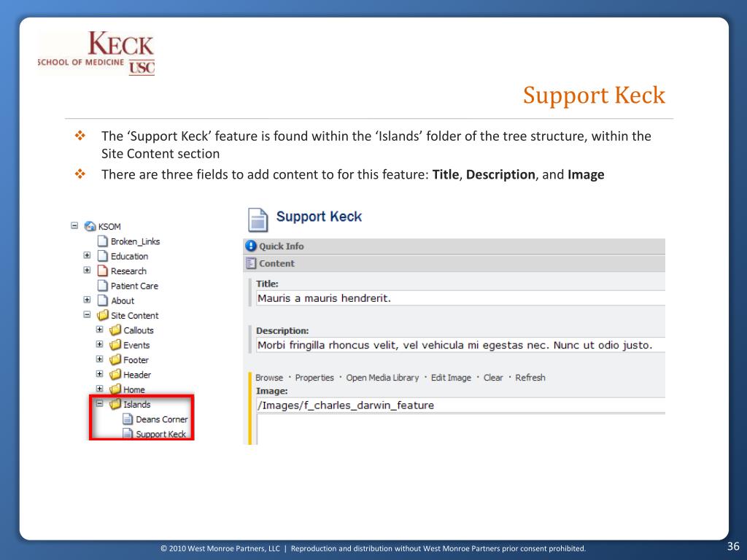
Task: Open the Content section header
Action: (454, 263)
